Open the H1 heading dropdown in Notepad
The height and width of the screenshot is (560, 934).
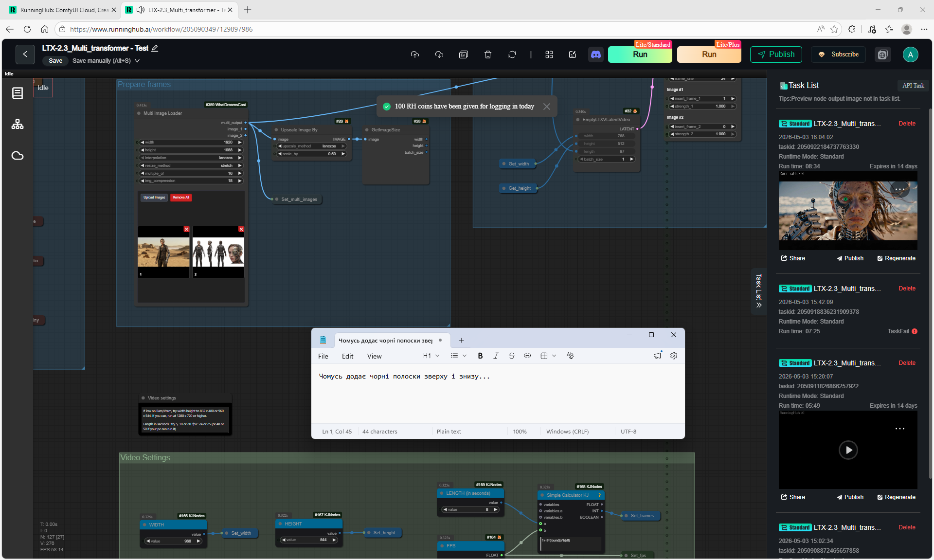point(431,356)
